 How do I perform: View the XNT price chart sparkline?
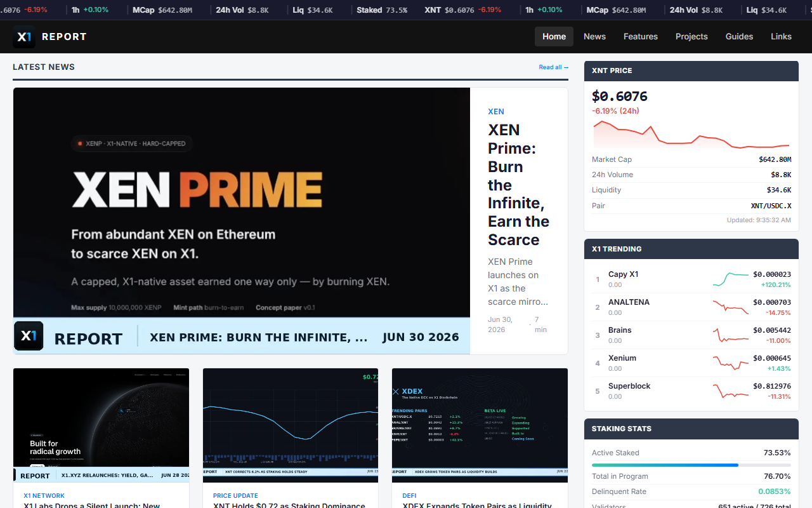691,134
